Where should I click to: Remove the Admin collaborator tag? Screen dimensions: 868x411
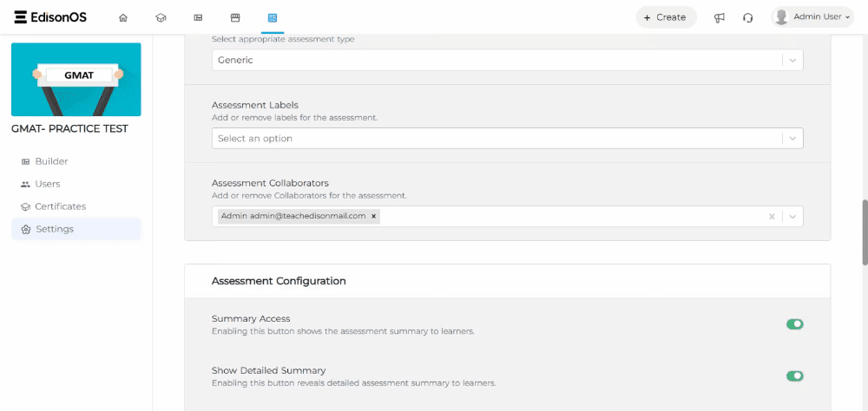373,216
